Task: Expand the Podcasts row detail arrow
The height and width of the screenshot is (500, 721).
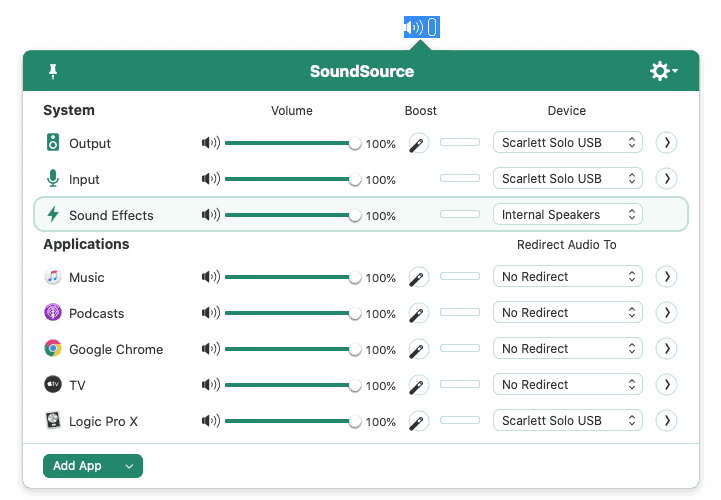Action: pyautogui.click(x=667, y=313)
